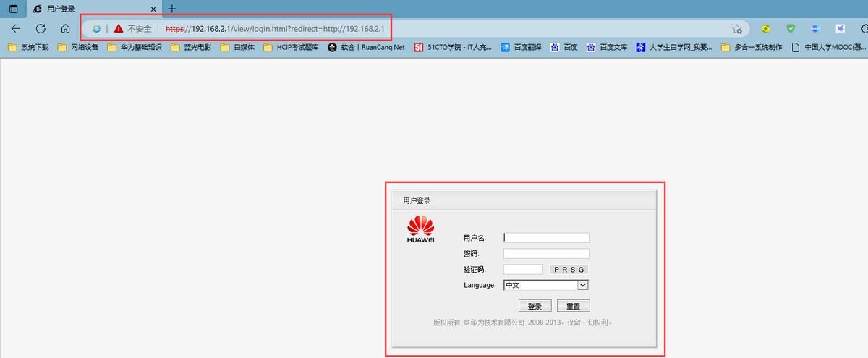
Task: Show the 不安全 security warning info
Action: tap(132, 29)
